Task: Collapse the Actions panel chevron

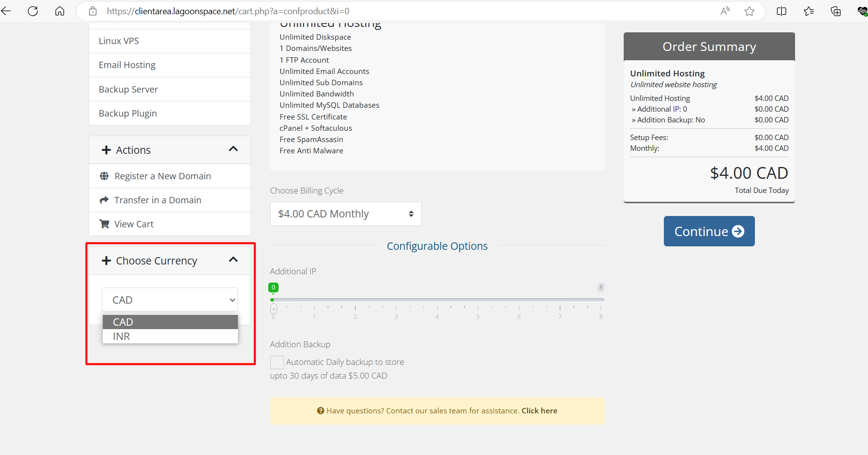Action: (234, 149)
